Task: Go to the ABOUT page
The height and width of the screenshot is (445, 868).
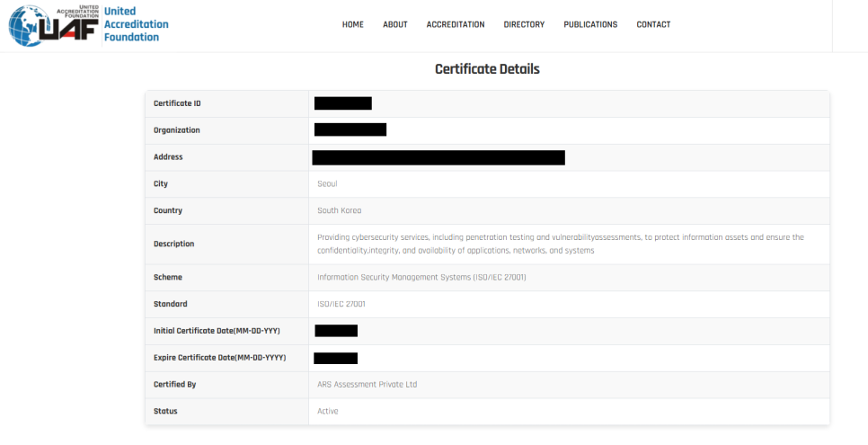Action: 394,24
